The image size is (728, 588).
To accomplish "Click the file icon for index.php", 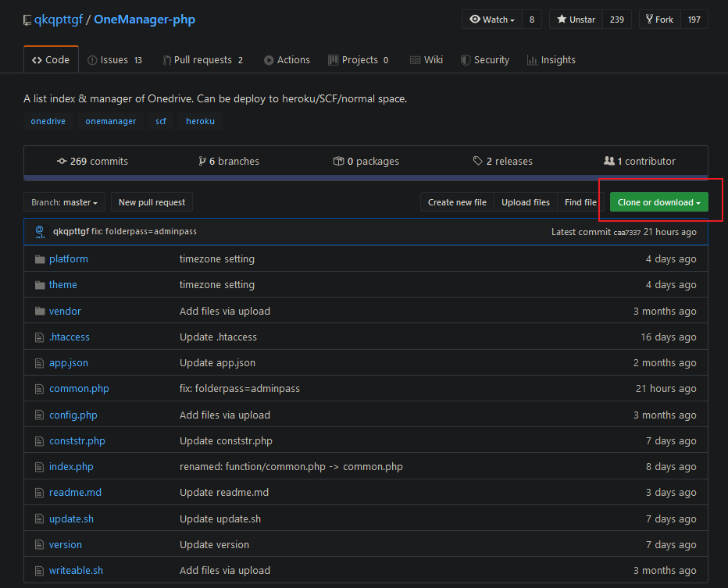I will click(x=40, y=467).
